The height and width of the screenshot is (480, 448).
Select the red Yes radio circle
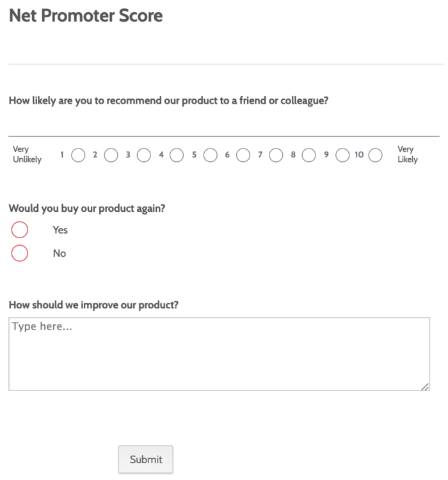(20, 230)
